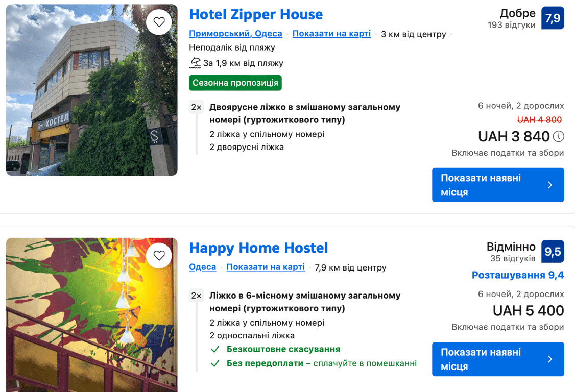Click the Приморський, Одеса location link

(x=235, y=34)
